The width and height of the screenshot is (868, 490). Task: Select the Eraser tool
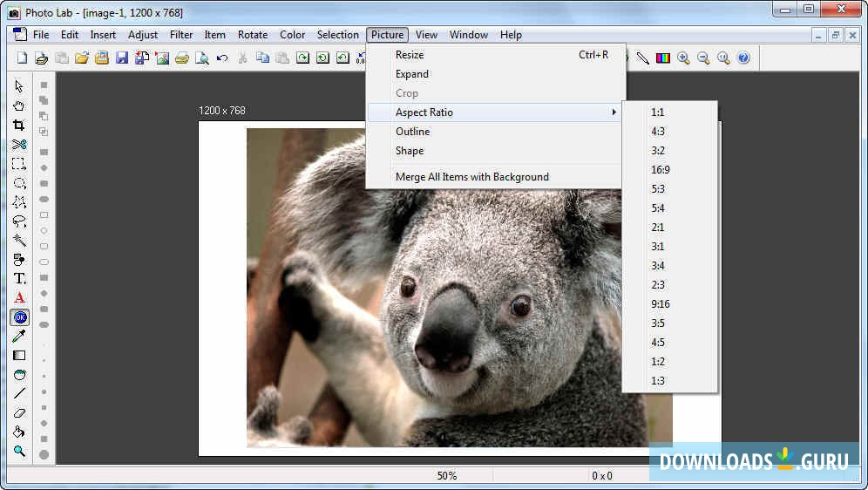19,413
